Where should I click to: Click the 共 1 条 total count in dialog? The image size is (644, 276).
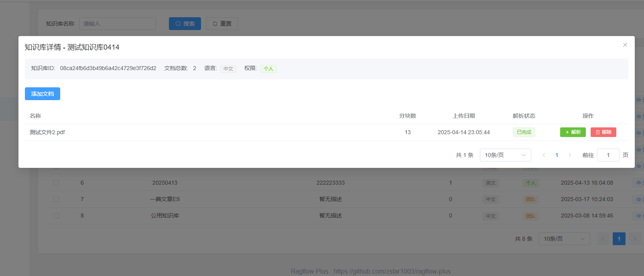[x=465, y=155]
